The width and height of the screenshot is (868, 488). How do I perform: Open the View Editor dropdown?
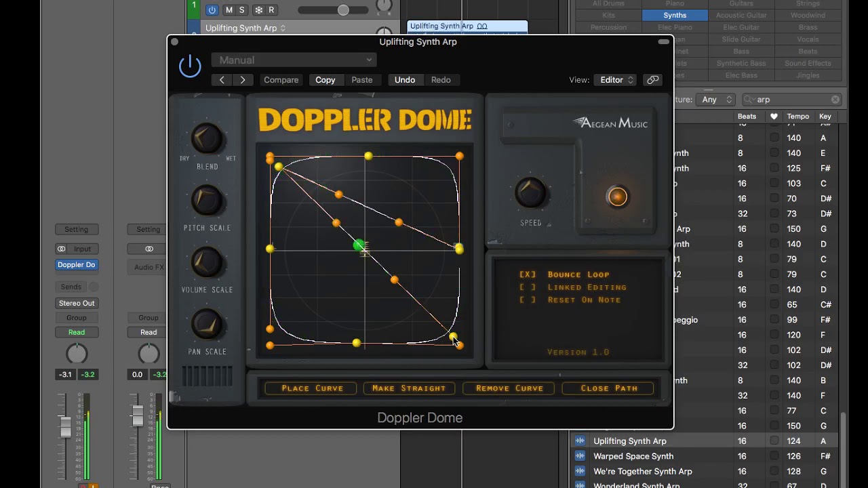pyautogui.click(x=616, y=80)
